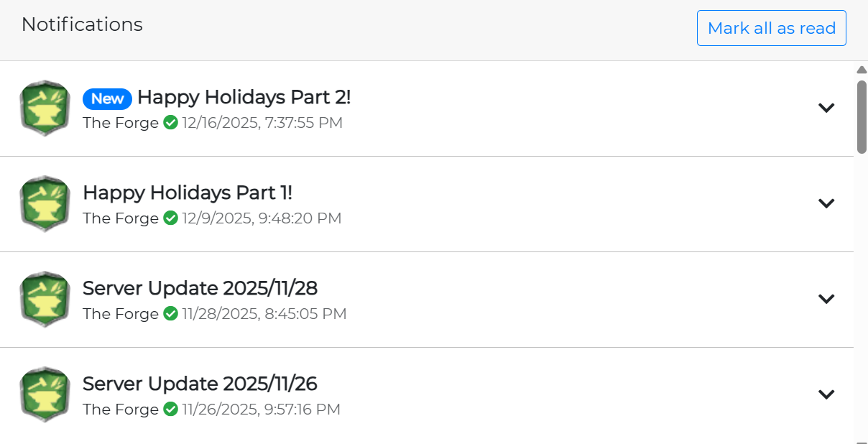Expand the Happy Holidays Part 2 notification
Image resolution: width=868 pixels, height=444 pixels.
(x=826, y=108)
